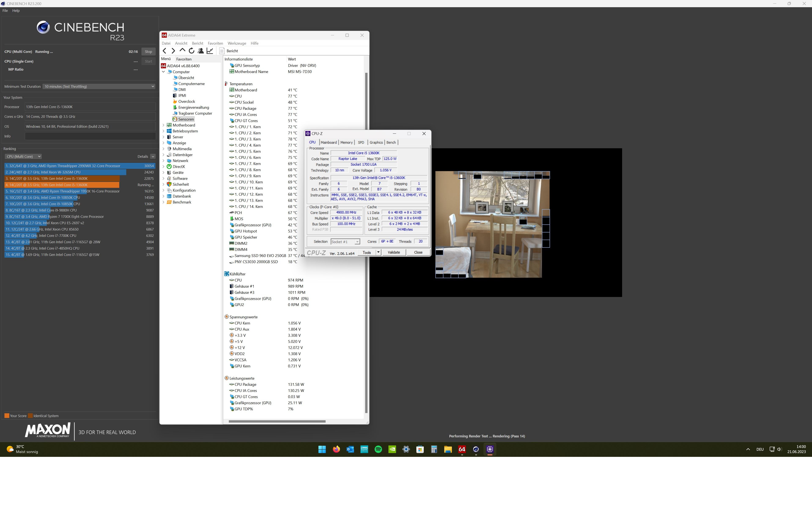Switch to Favoriten tab in AIDA64 side panel

tap(184, 59)
